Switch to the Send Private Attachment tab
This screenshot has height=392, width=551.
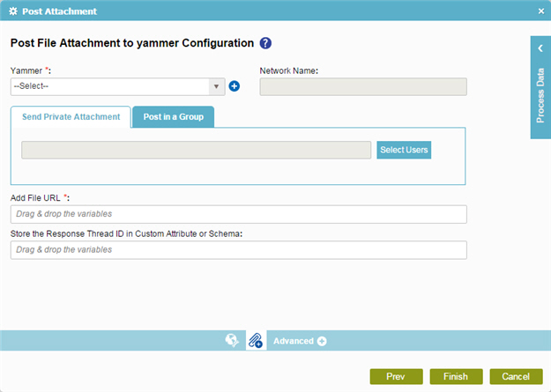(71, 117)
